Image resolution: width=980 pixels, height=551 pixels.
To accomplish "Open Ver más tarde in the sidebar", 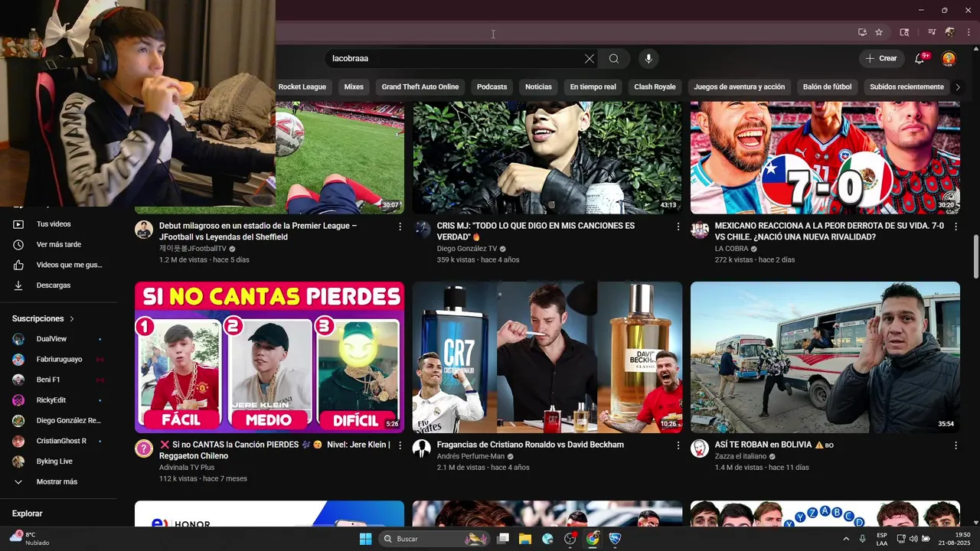I will coord(58,245).
